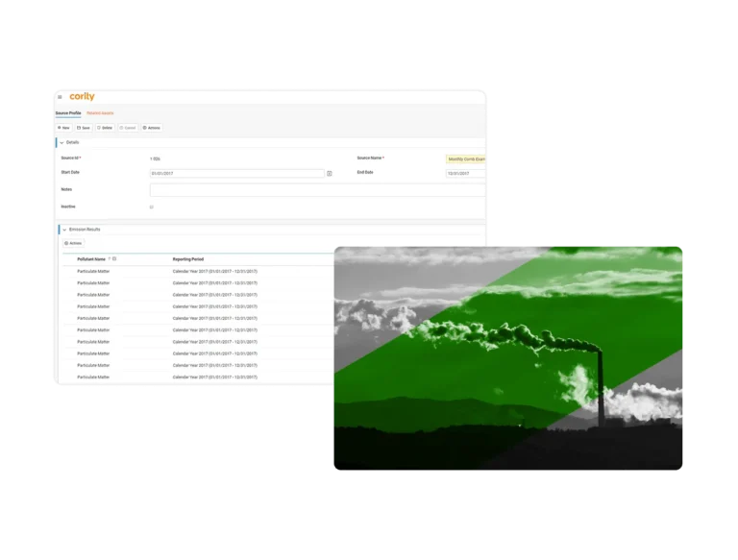The height and width of the screenshot is (560, 738).
Task: Click into the Source Name field
Action: (x=465, y=159)
